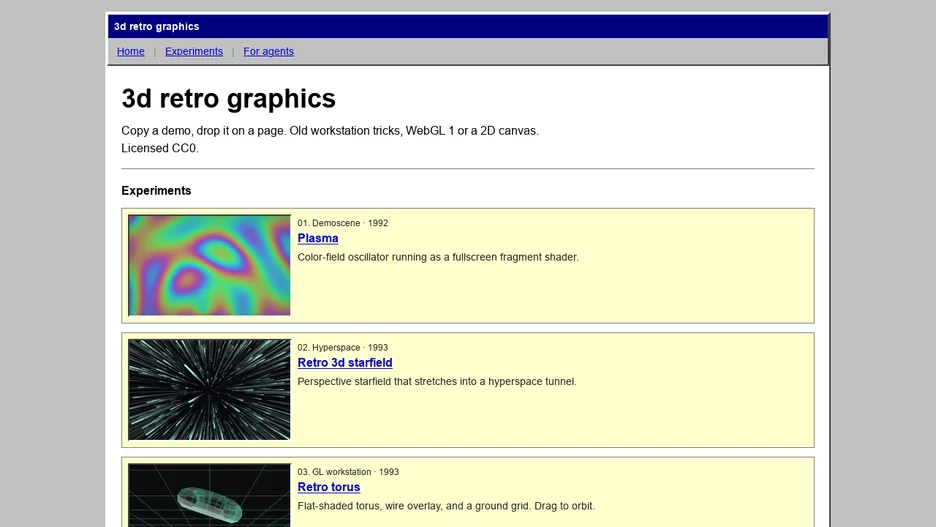Click the large '3d retro graphics' page heading

click(x=229, y=98)
